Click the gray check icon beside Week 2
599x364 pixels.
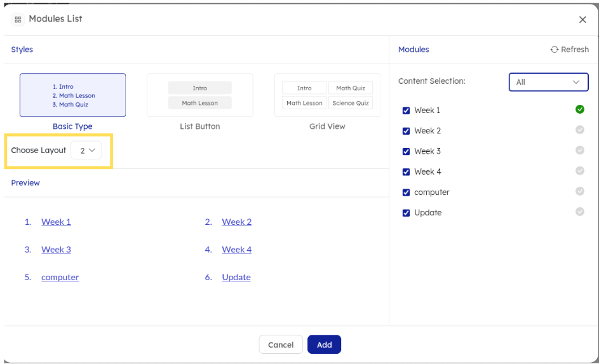click(579, 130)
